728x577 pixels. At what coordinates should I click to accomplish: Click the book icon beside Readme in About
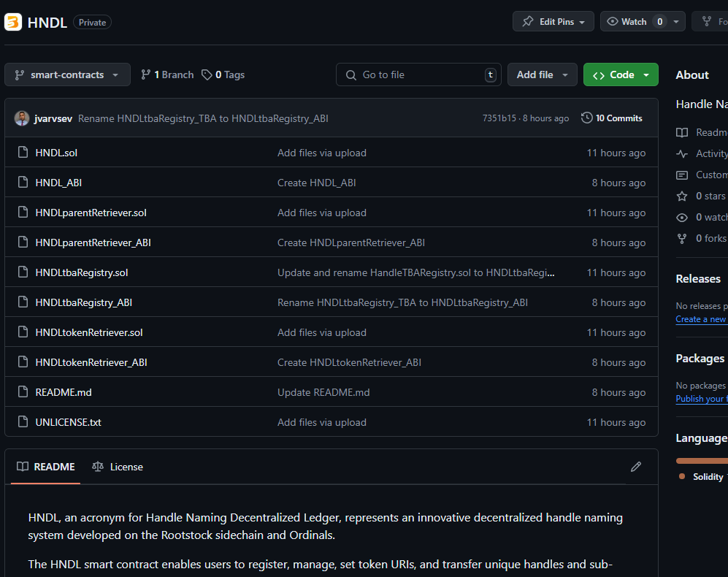(682, 132)
